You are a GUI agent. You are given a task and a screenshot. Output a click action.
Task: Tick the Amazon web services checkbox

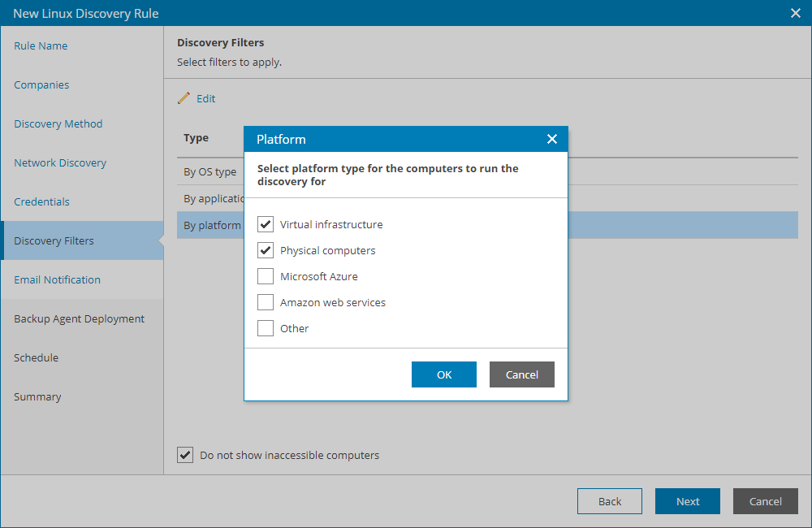click(x=266, y=302)
